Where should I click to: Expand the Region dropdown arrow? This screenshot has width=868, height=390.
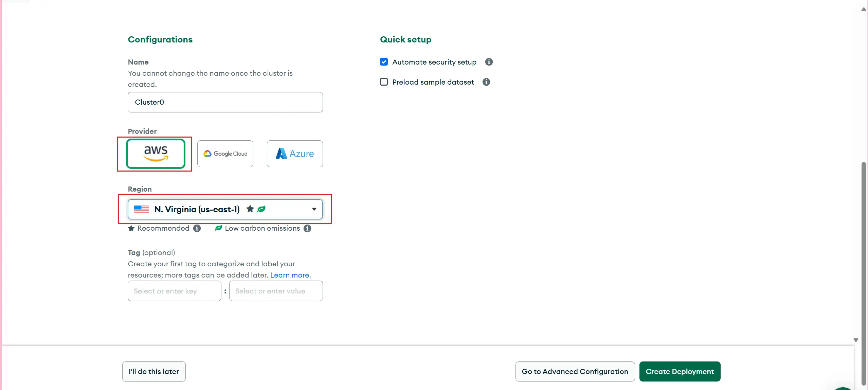(314, 209)
